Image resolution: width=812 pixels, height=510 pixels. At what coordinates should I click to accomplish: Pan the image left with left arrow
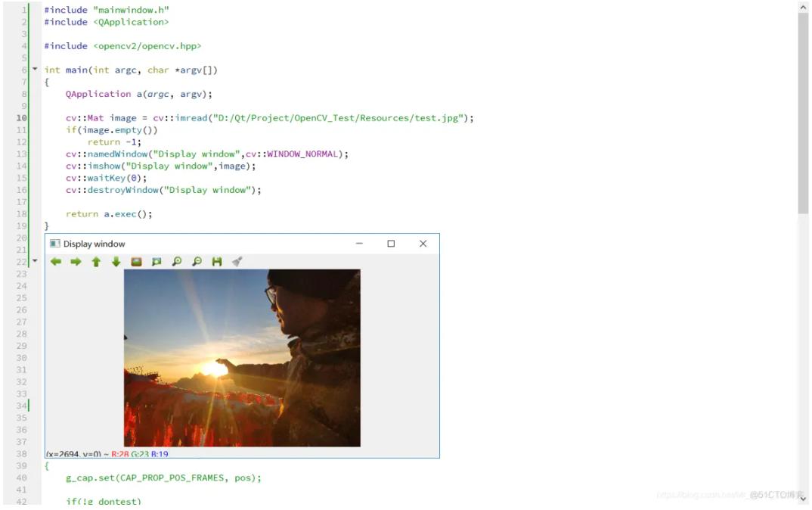click(56, 262)
